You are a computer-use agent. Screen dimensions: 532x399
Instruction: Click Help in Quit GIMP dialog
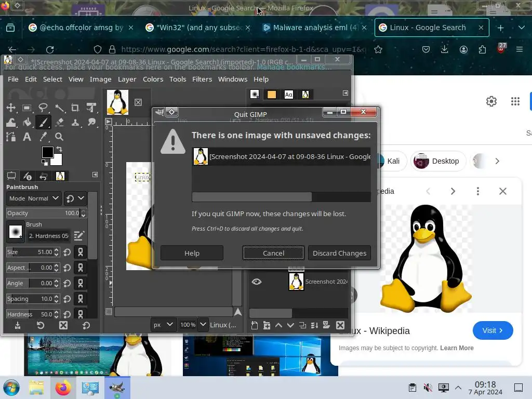192,253
